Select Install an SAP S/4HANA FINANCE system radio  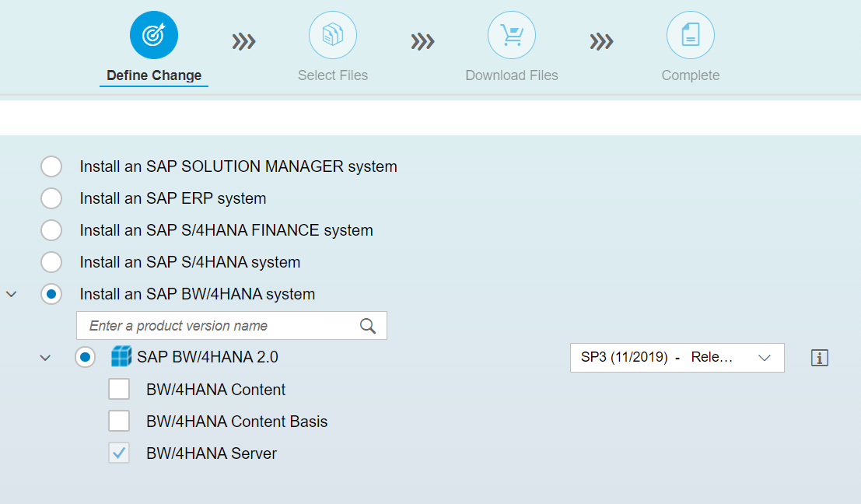(x=51, y=230)
